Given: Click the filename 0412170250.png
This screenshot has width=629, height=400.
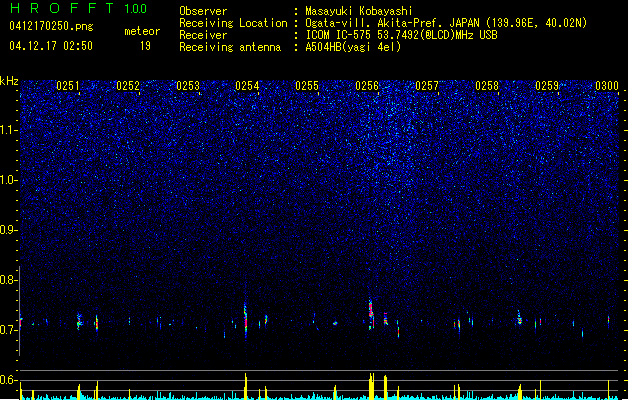Looking at the screenshot, I should tap(51, 26).
